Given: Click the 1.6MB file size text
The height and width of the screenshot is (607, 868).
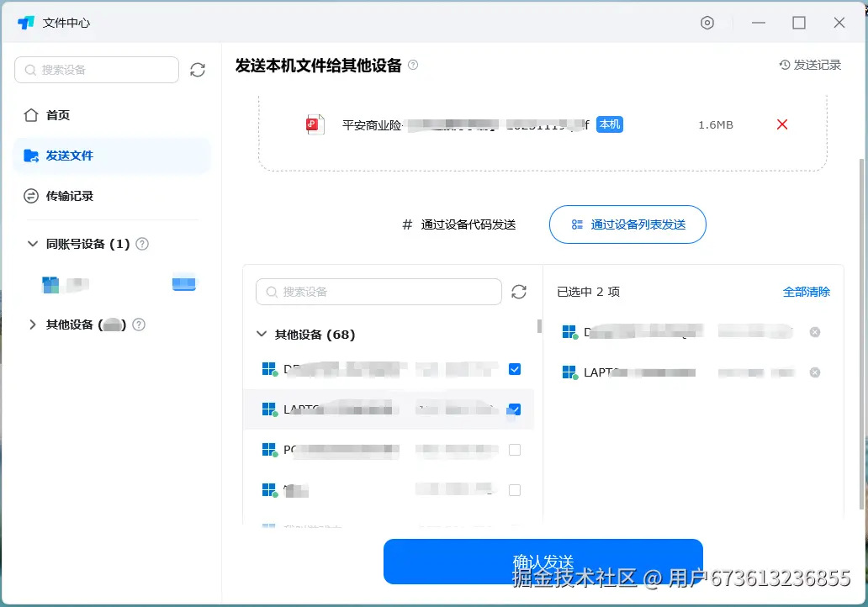Looking at the screenshot, I should (x=715, y=125).
